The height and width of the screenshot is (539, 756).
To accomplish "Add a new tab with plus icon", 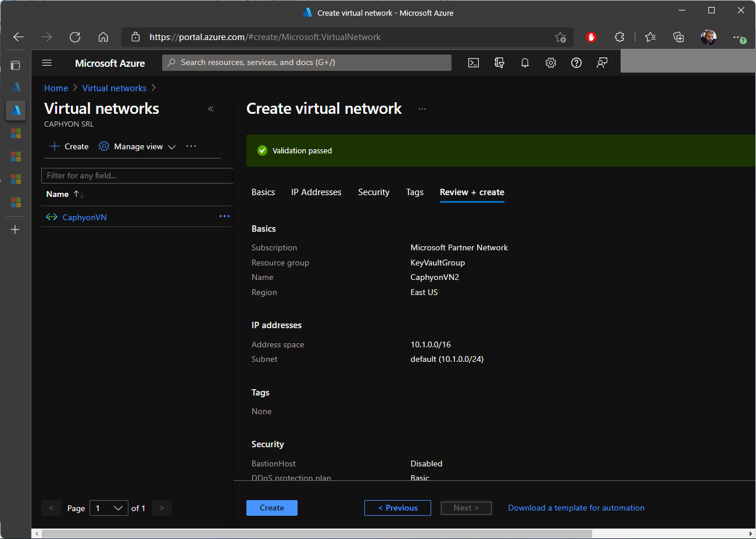I will click(16, 229).
